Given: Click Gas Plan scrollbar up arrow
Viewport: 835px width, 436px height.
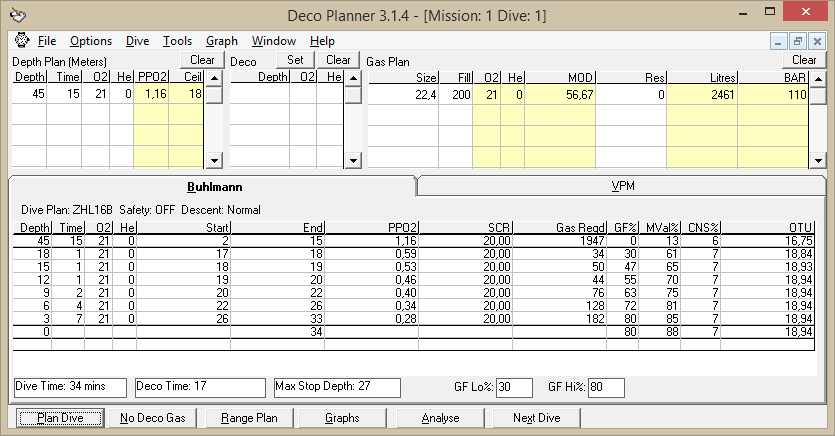Looking at the screenshot, I should pyautogui.click(x=818, y=79).
